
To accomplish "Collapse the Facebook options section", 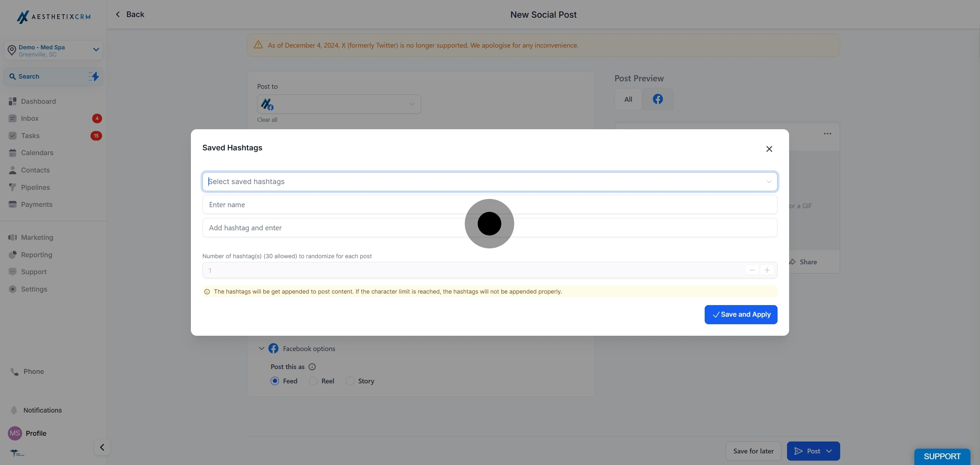I will tap(261, 348).
